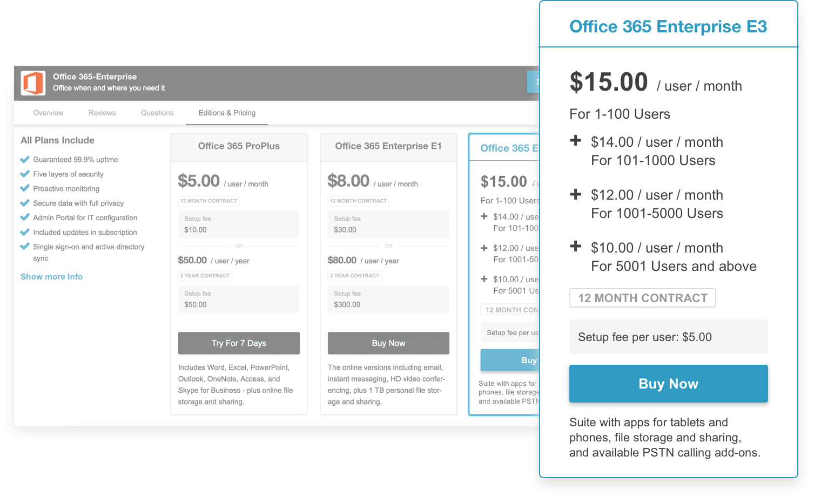Image resolution: width=821 pixels, height=504 pixels.
Task: Expand the $12.00 tier plus icon in popup
Action: tap(576, 194)
